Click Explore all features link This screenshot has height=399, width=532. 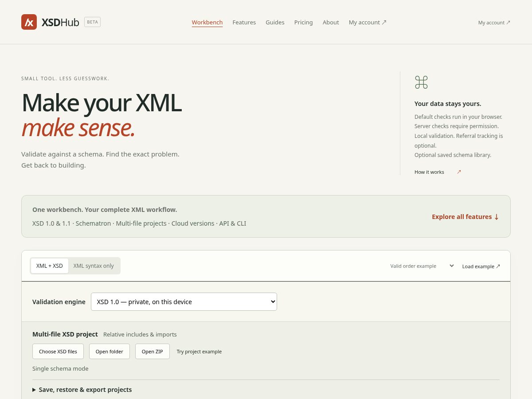pos(465,217)
